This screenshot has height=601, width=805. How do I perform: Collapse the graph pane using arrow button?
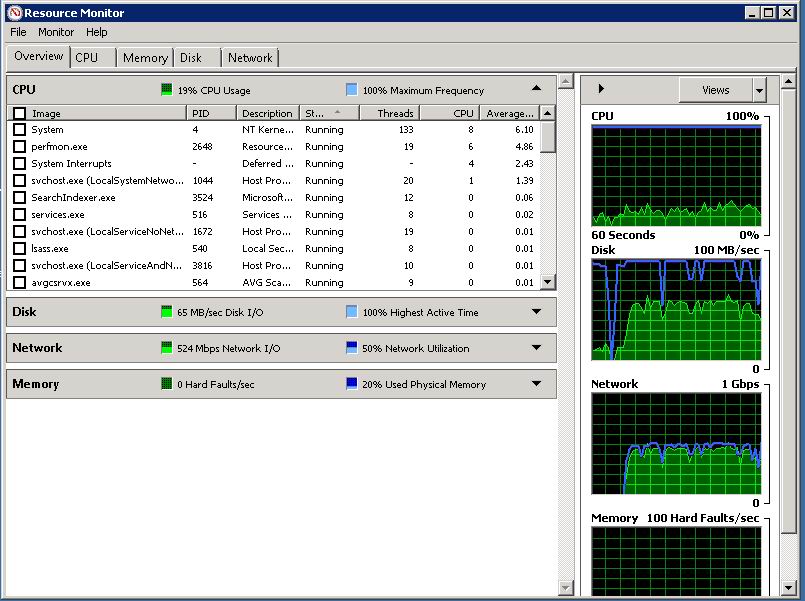pyautogui.click(x=601, y=90)
